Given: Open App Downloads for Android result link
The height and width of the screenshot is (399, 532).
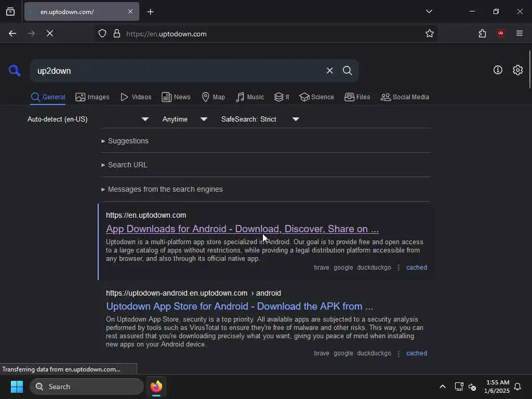Looking at the screenshot, I should (x=242, y=229).
